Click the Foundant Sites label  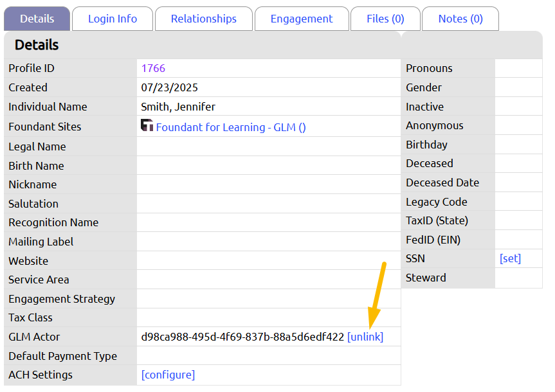click(45, 127)
